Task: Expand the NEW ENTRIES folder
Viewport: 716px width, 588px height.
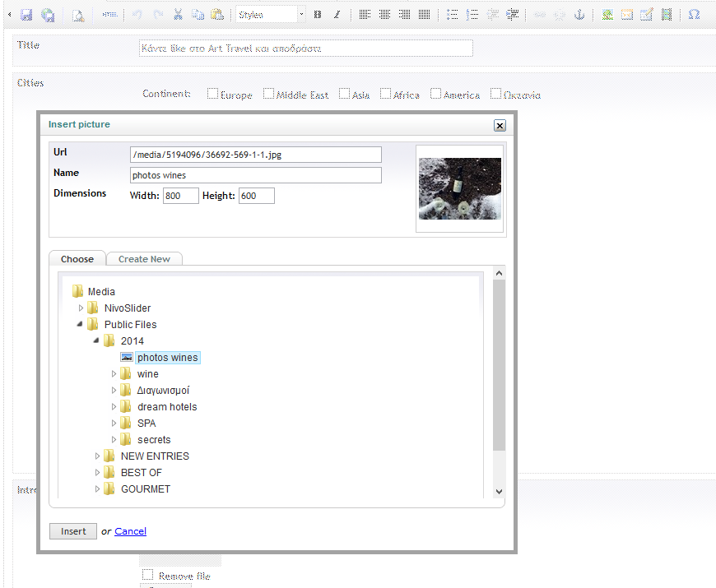Action: (x=97, y=456)
